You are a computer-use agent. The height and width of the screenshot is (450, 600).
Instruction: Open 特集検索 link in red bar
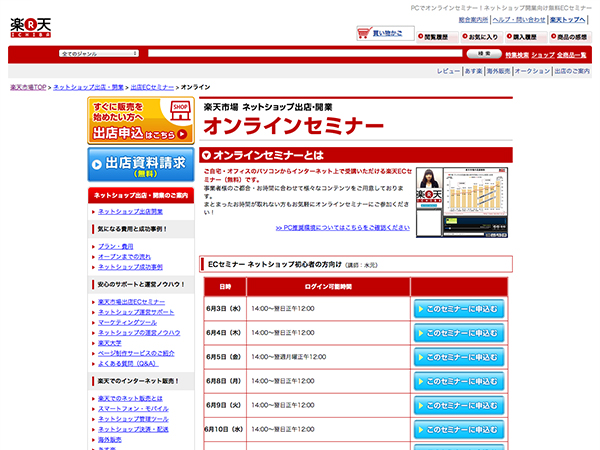pyautogui.click(x=517, y=55)
